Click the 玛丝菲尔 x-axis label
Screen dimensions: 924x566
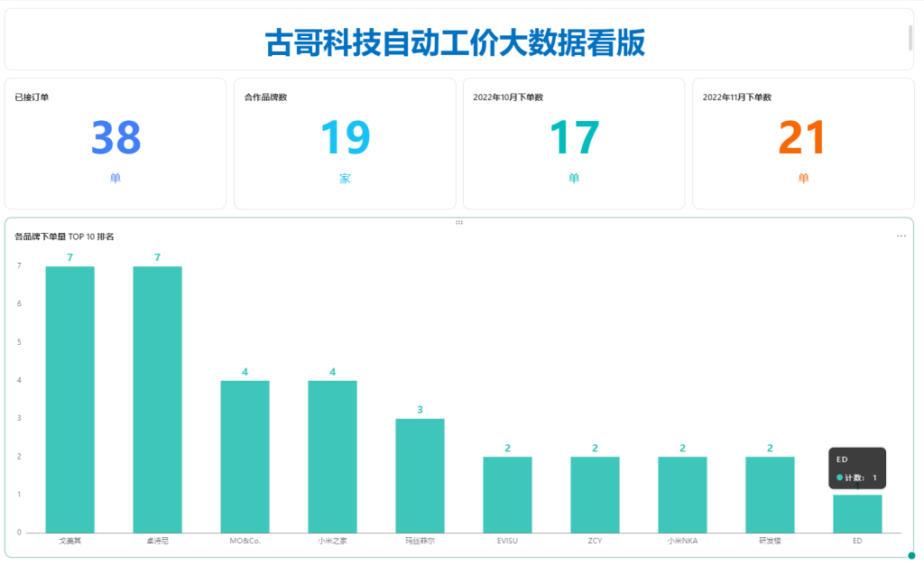pyautogui.click(x=420, y=541)
